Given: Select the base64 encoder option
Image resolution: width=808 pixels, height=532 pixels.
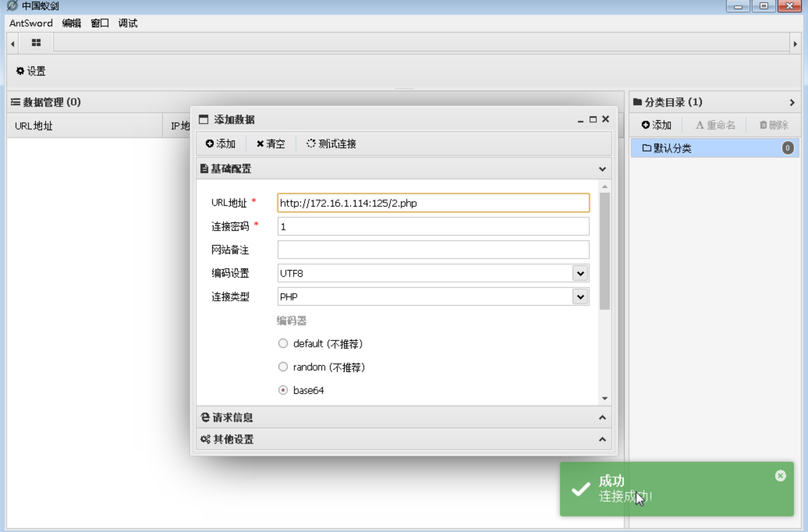Looking at the screenshot, I should pyautogui.click(x=283, y=390).
